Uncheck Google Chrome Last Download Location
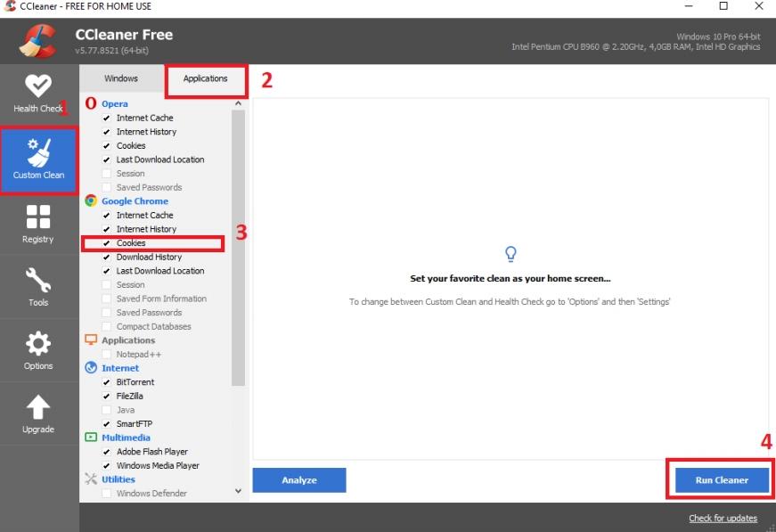Viewport: 776px width, 532px height. 106,271
